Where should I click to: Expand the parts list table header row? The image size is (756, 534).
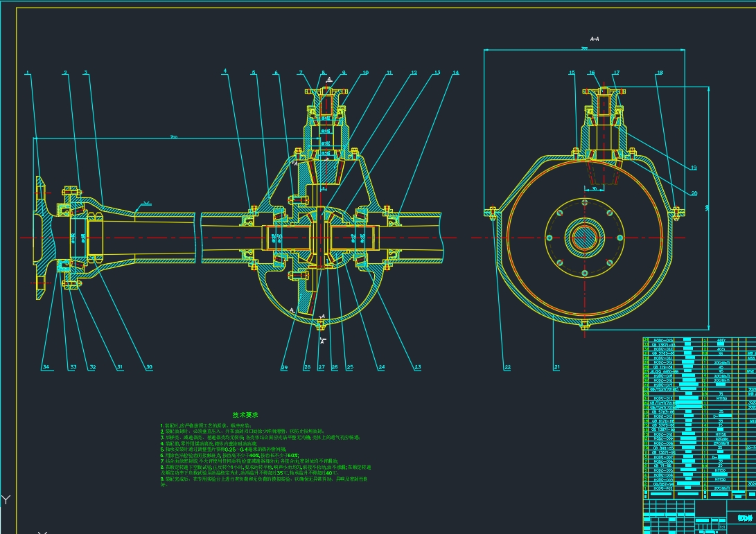coord(693,493)
